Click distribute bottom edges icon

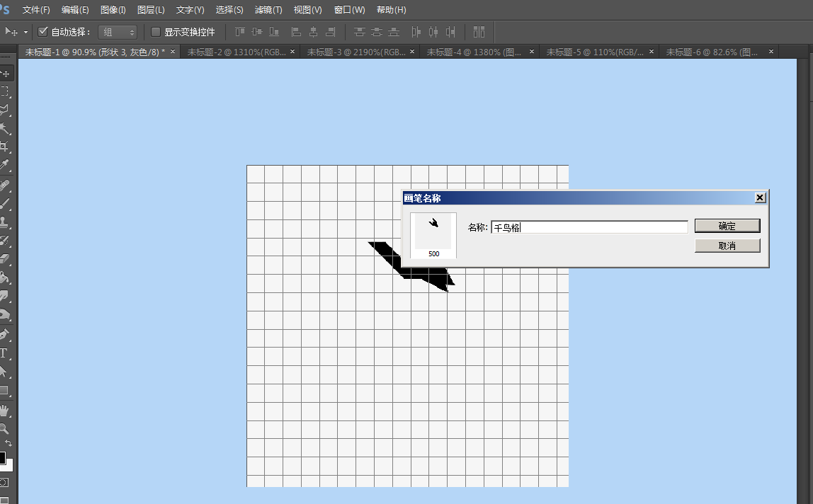pyautogui.click(x=394, y=32)
